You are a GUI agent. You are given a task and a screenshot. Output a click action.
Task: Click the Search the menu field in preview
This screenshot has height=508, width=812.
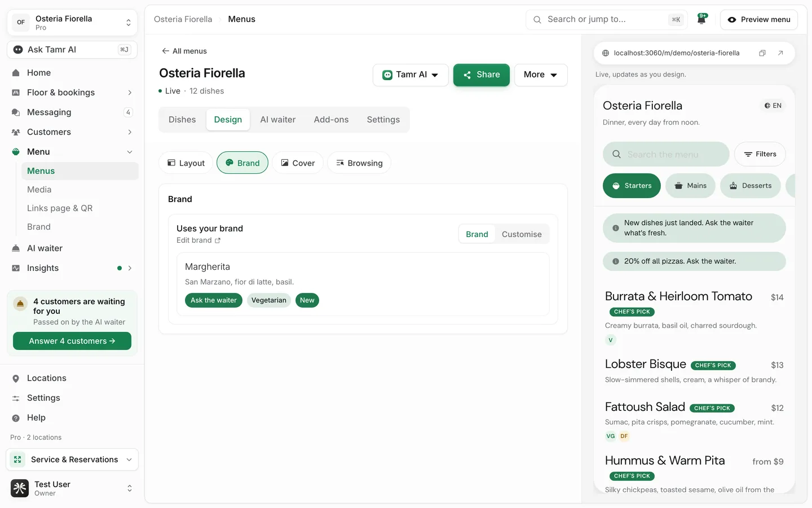pos(666,154)
